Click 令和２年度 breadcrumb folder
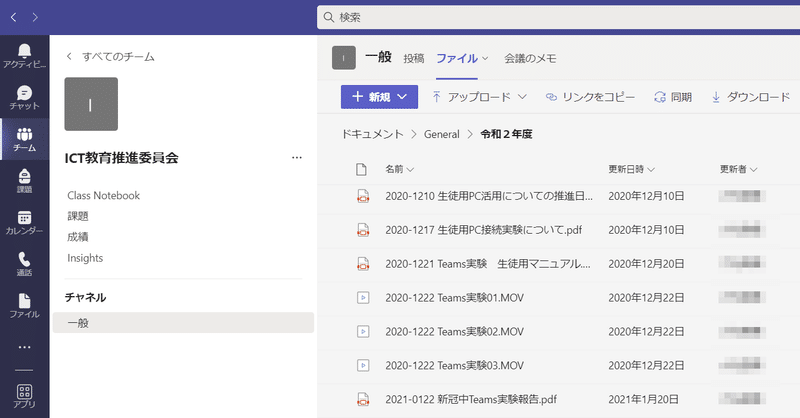Image resolution: width=800 pixels, height=418 pixels. tap(506, 134)
